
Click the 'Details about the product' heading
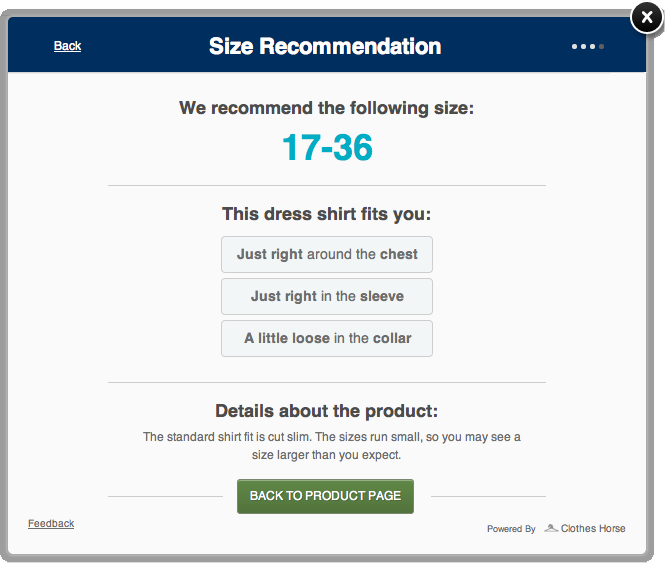click(x=327, y=411)
